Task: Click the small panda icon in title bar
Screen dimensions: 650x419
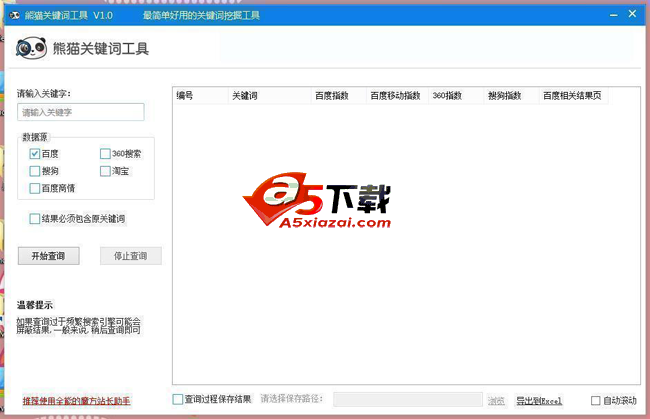Action: coord(14,16)
